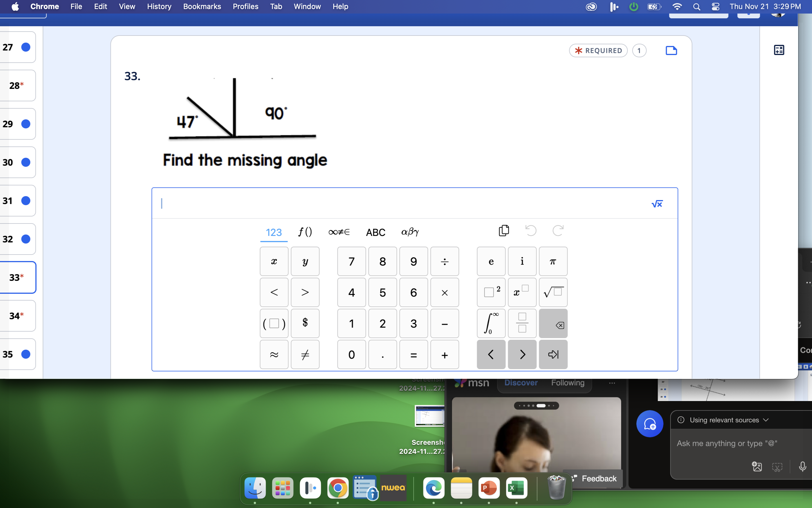Open Microsoft Edge from the Dock
This screenshot has width=812, height=508.
[434, 488]
